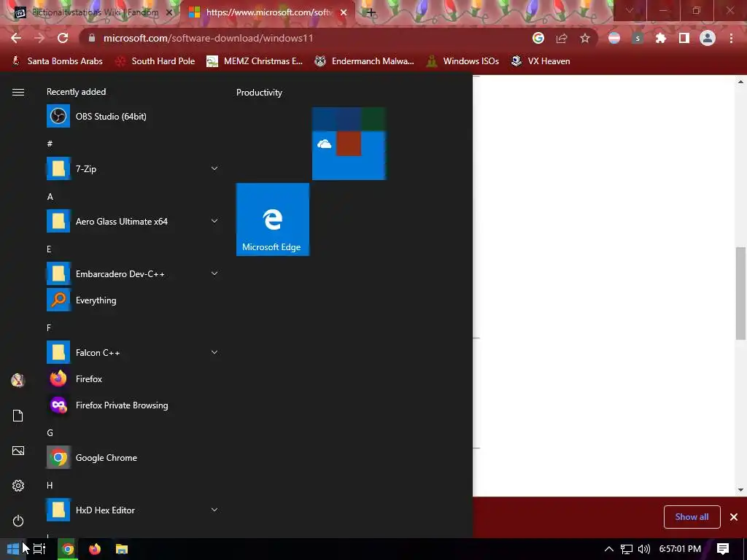Open Task View on the taskbar
Image resolution: width=747 pixels, height=560 pixels.
39,549
